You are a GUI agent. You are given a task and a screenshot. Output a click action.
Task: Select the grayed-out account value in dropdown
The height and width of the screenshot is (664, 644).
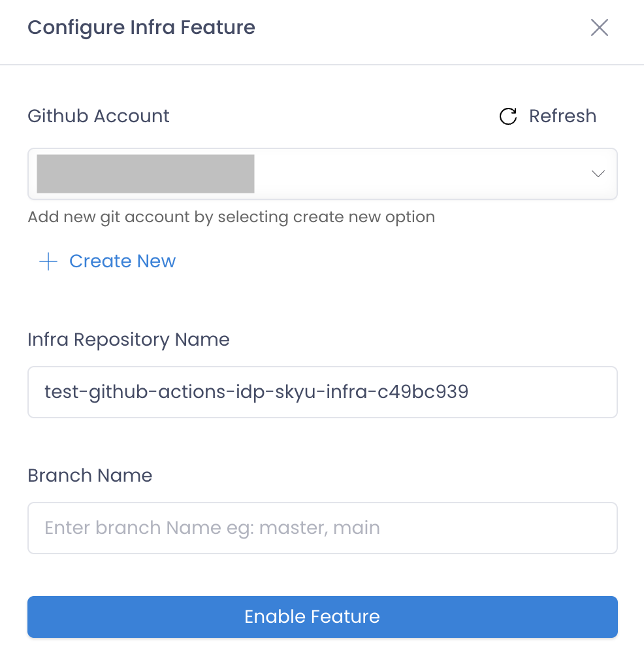coord(146,174)
